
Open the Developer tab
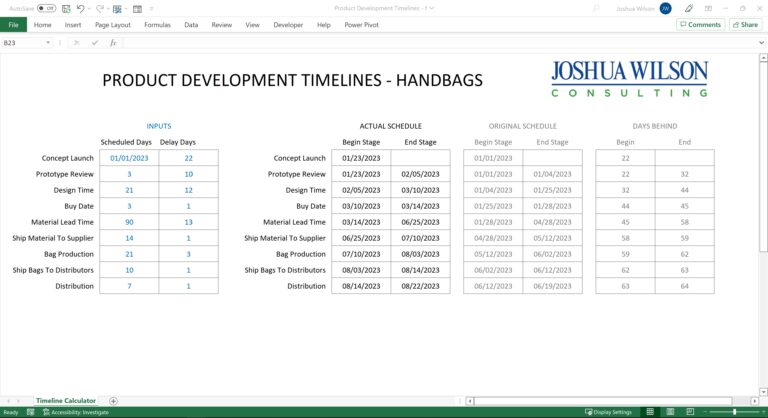tap(288, 25)
